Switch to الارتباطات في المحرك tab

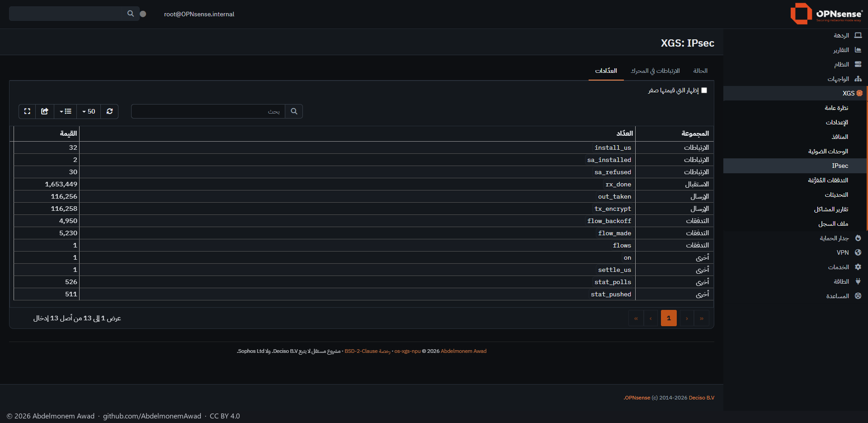click(655, 71)
